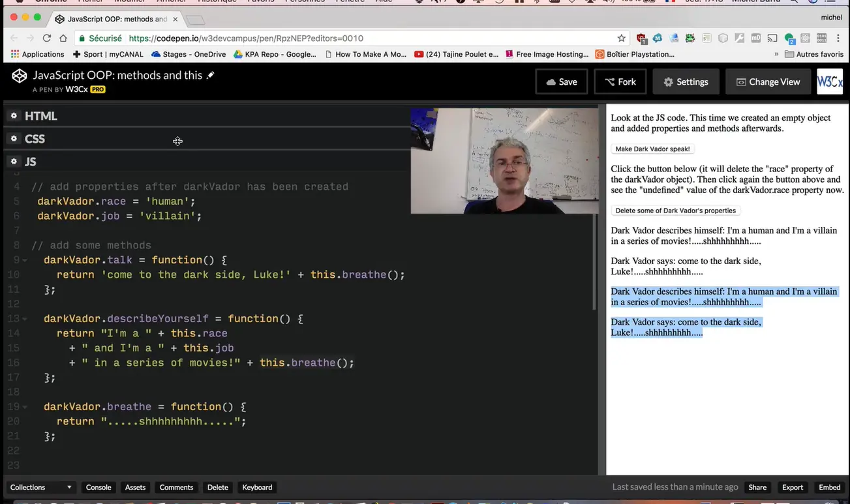Click the green chat extension with badge 2
This screenshot has width=850, height=504.
click(x=789, y=38)
